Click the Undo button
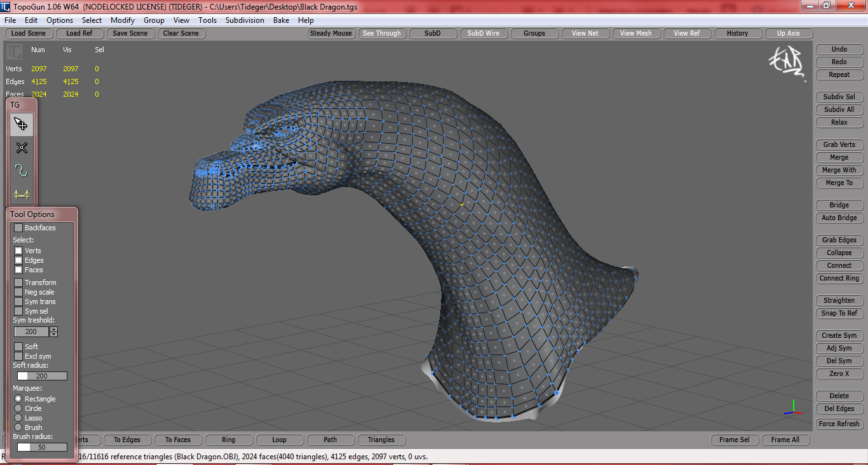The width and height of the screenshot is (868, 465). click(839, 49)
